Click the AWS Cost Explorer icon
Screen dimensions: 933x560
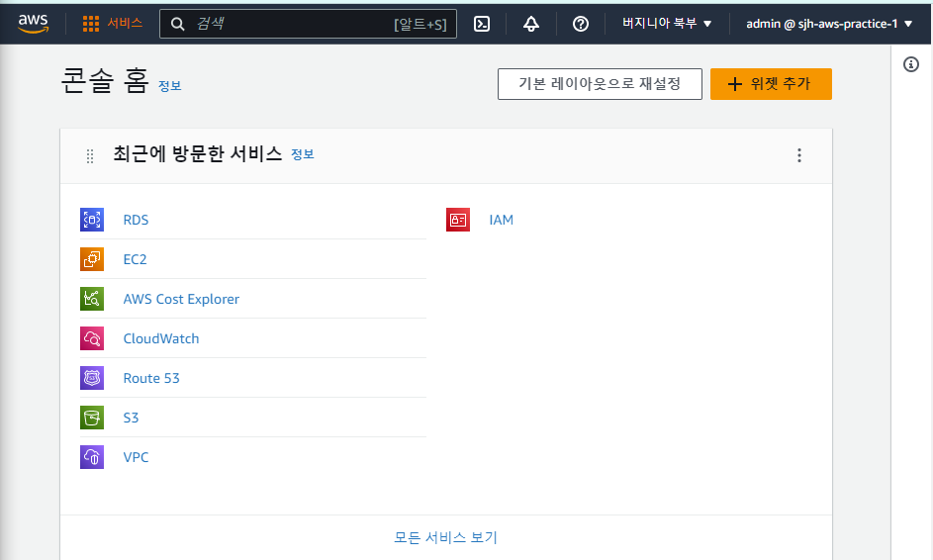tap(92, 299)
